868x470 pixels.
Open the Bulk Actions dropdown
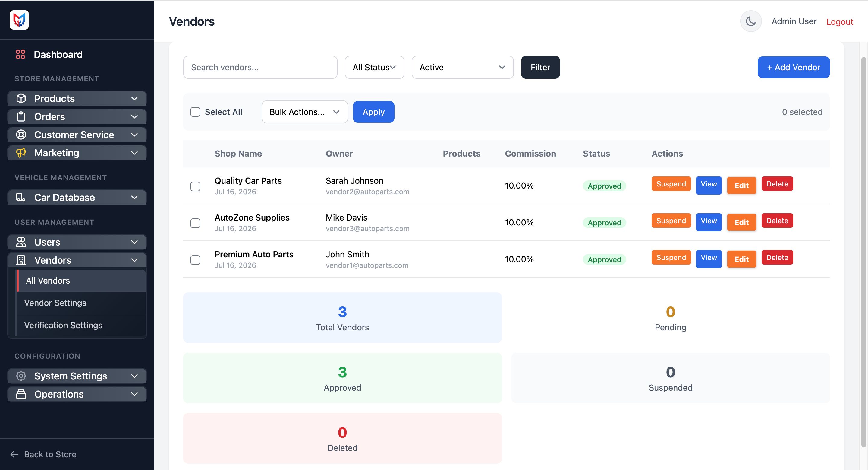(x=304, y=112)
